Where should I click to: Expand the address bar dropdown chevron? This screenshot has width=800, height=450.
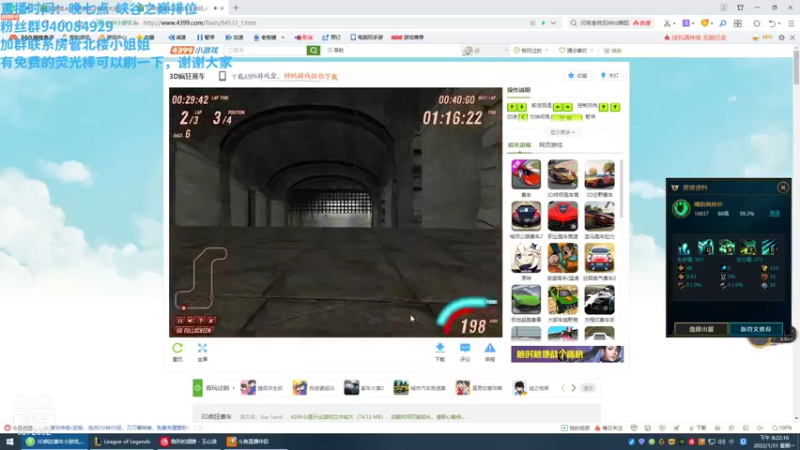pyautogui.click(x=554, y=23)
